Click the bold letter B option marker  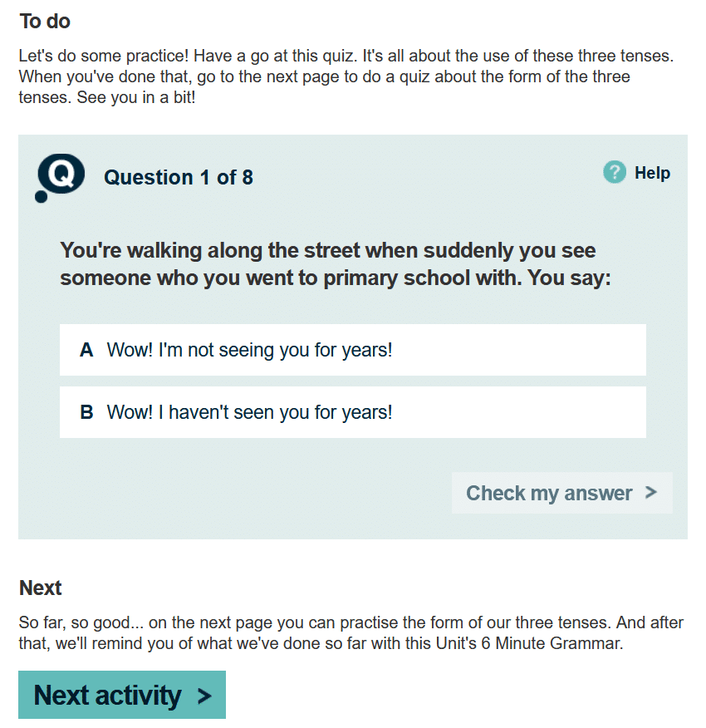coord(86,412)
